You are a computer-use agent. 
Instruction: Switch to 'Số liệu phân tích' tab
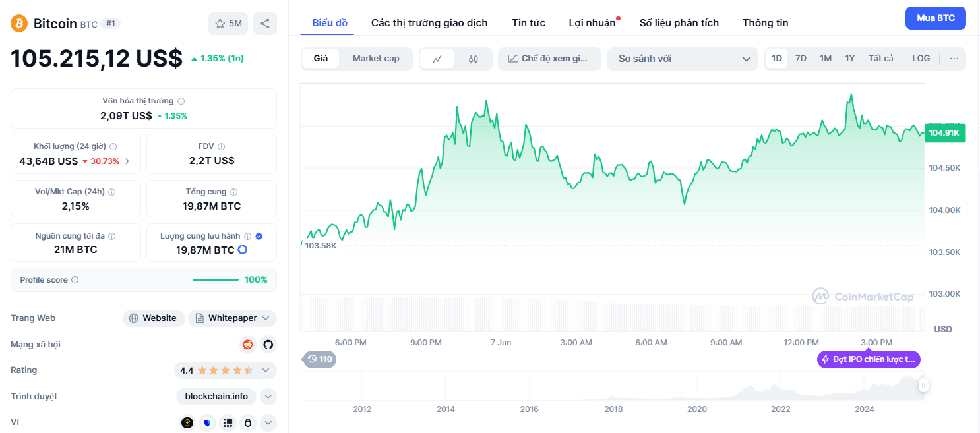coord(679,23)
